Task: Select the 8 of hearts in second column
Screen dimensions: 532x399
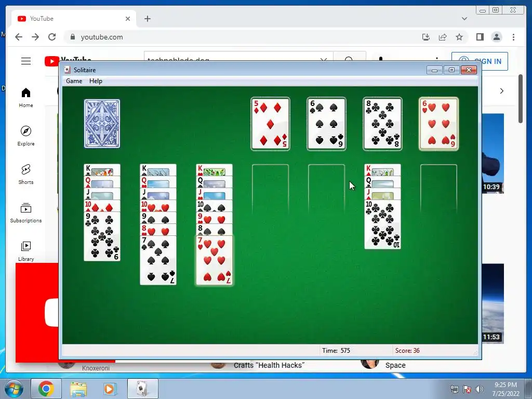Action: [158, 230]
